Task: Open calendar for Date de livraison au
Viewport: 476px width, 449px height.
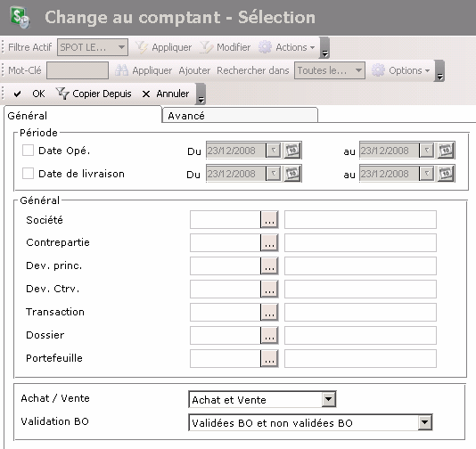Action: coord(446,174)
